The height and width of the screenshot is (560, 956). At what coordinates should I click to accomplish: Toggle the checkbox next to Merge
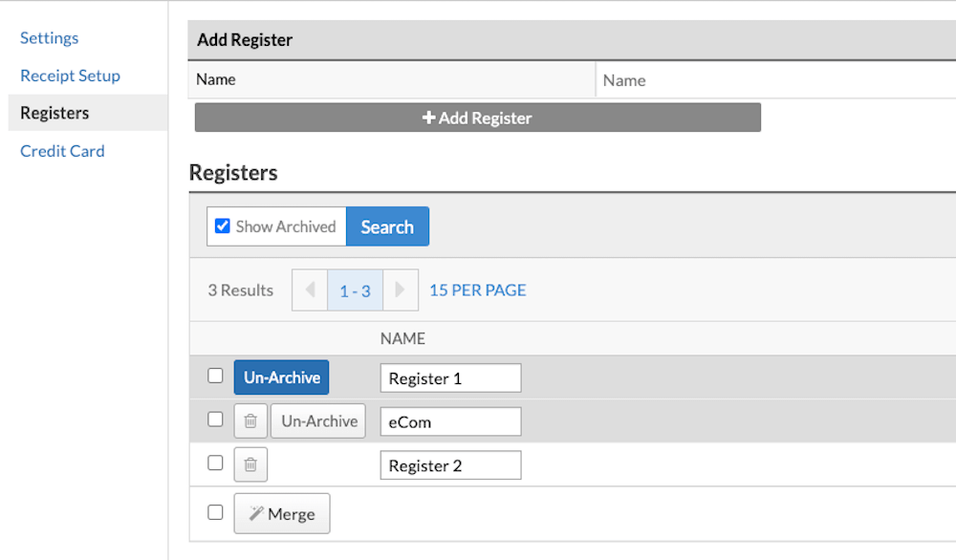pyautogui.click(x=215, y=512)
